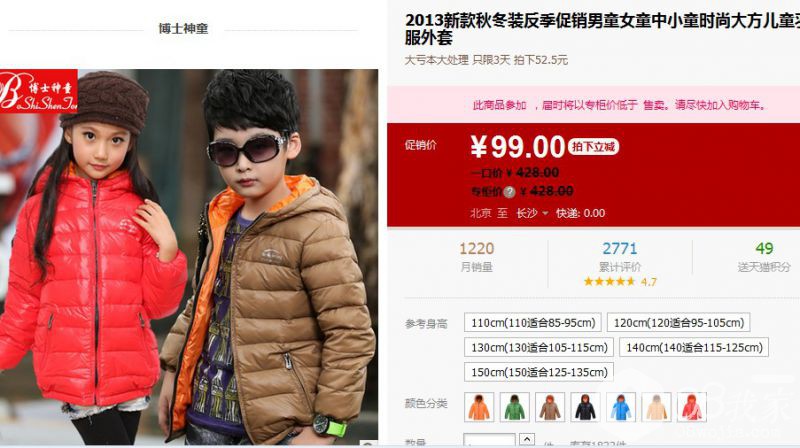Image resolution: width=800 pixels, height=448 pixels.
Task: Pick the red jacket color thumbnail
Action: [692, 407]
